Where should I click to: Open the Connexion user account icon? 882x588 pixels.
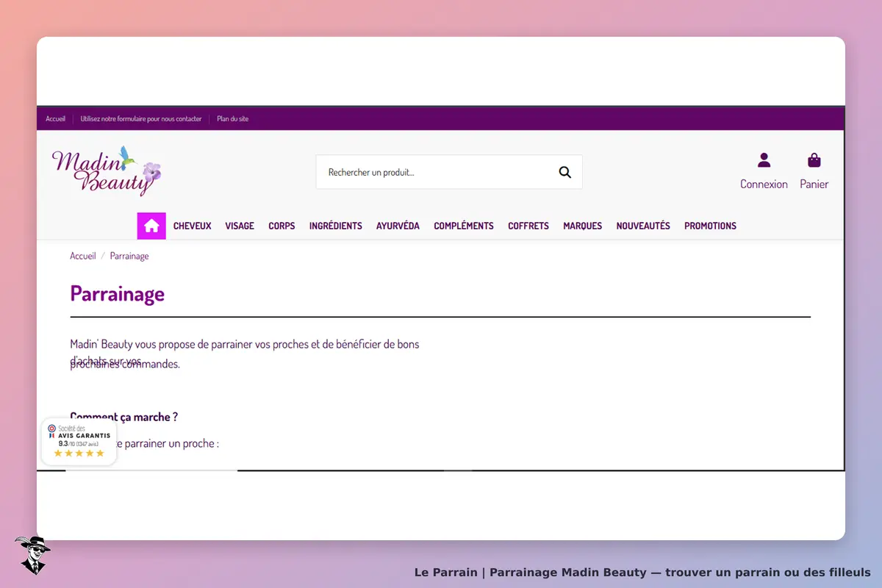pyautogui.click(x=764, y=160)
